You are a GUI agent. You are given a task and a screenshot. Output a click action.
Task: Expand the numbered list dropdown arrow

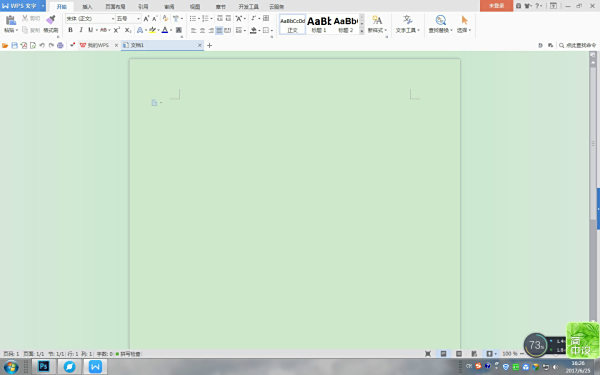(x=211, y=18)
